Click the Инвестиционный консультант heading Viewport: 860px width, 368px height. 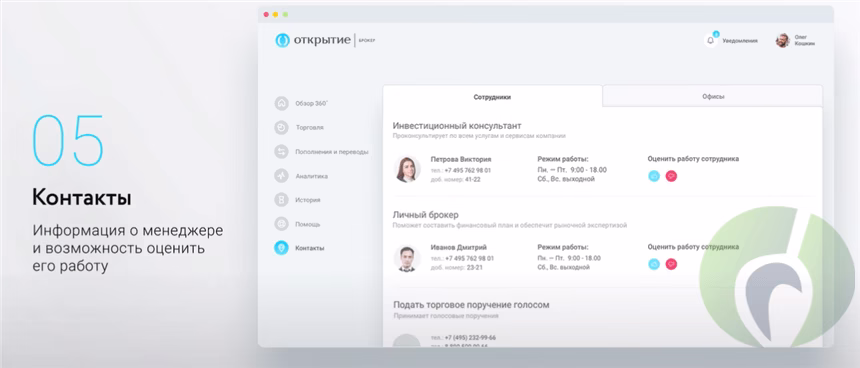pyautogui.click(x=457, y=126)
